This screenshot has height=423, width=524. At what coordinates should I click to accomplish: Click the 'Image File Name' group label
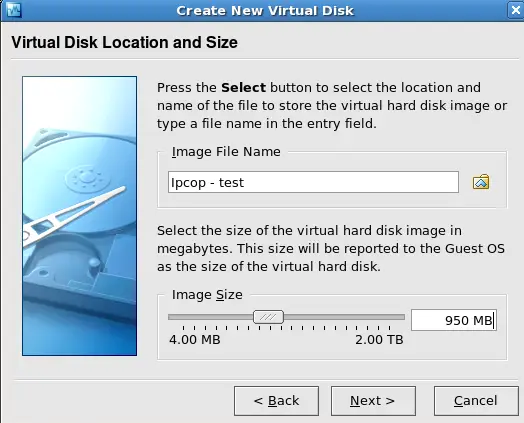click(x=226, y=152)
